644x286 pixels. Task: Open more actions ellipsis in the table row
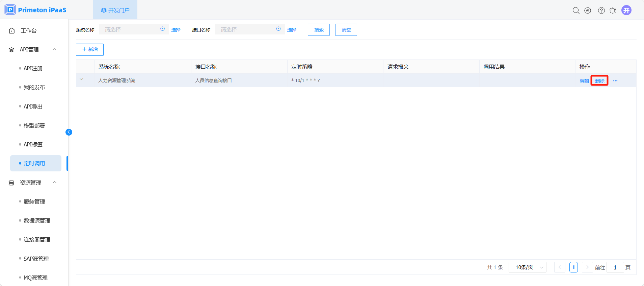[x=615, y=81]
